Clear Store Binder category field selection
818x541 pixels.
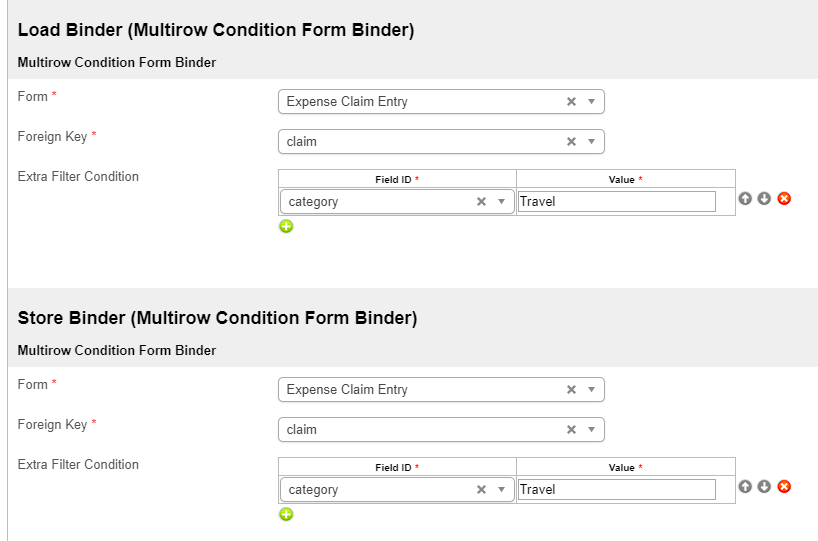[481, 490]
